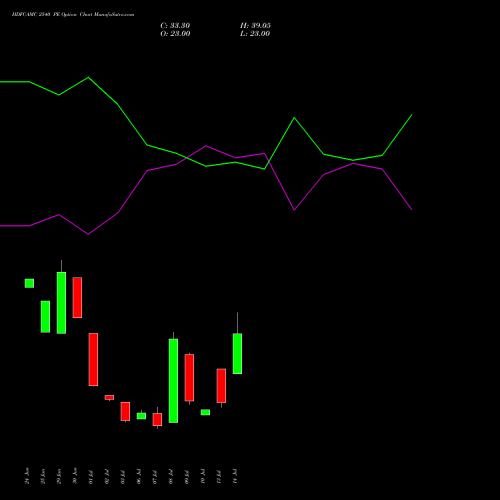Click the low price L: 23.00 label
Screen dimensions: 500x500
[x=255, y=34]
